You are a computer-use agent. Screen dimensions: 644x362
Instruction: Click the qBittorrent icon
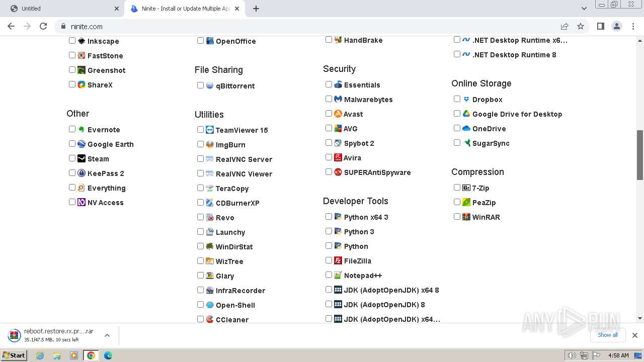pyautogui.click(x=210, y=85)
